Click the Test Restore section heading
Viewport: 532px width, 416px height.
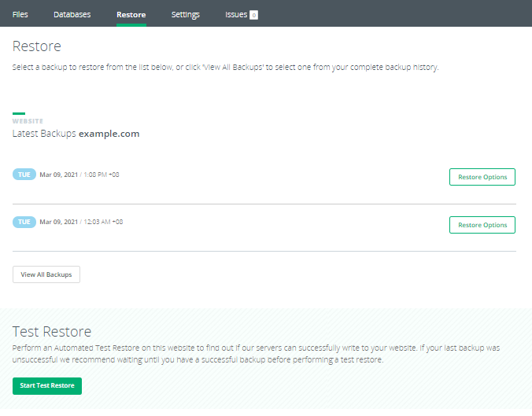coord(52,331)
